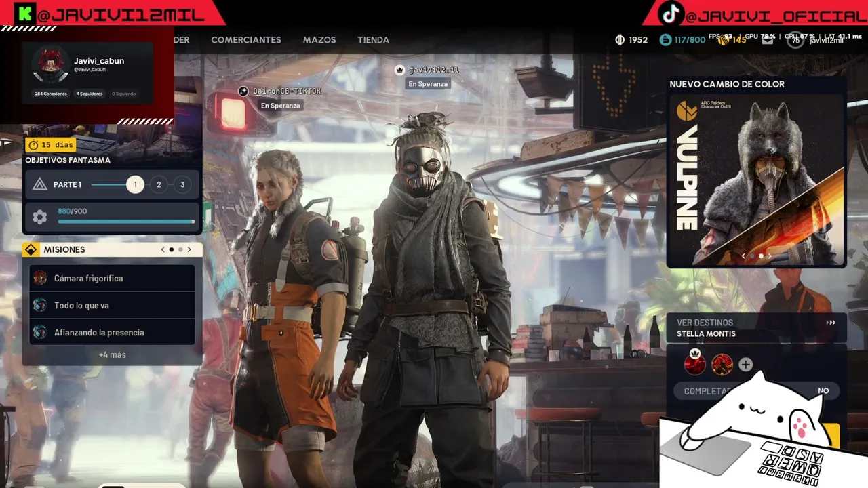
Task: Select stage 1 of PARTE 1
Action: 135,184
